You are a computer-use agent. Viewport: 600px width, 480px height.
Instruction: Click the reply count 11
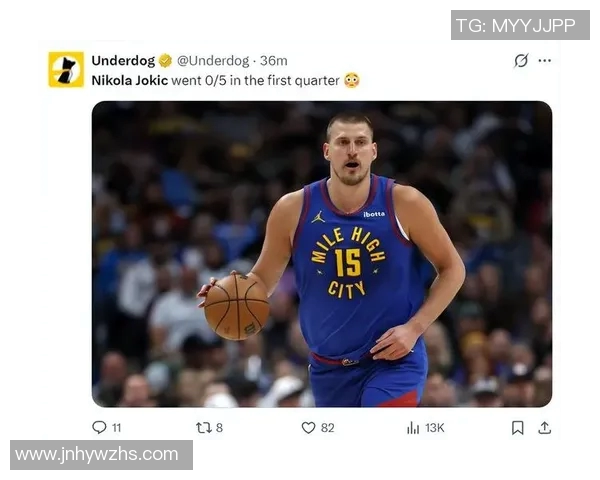(x=117, y=428)
